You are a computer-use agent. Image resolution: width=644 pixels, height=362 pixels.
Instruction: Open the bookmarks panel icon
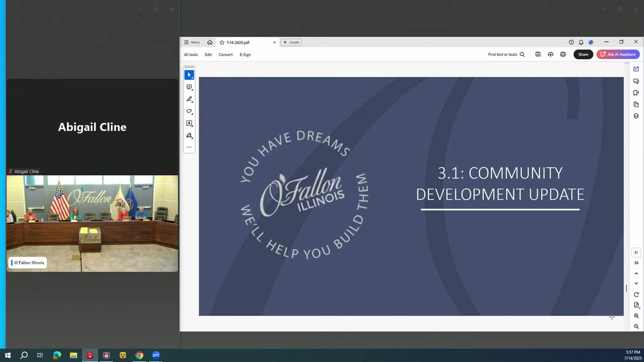[x=636, y=93]
